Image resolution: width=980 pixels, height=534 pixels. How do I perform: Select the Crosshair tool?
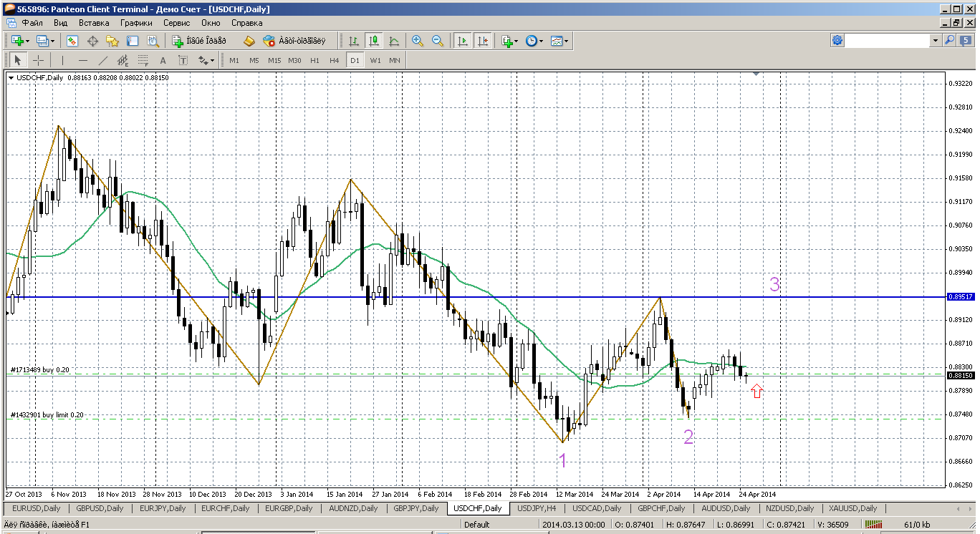click(38, 61)
